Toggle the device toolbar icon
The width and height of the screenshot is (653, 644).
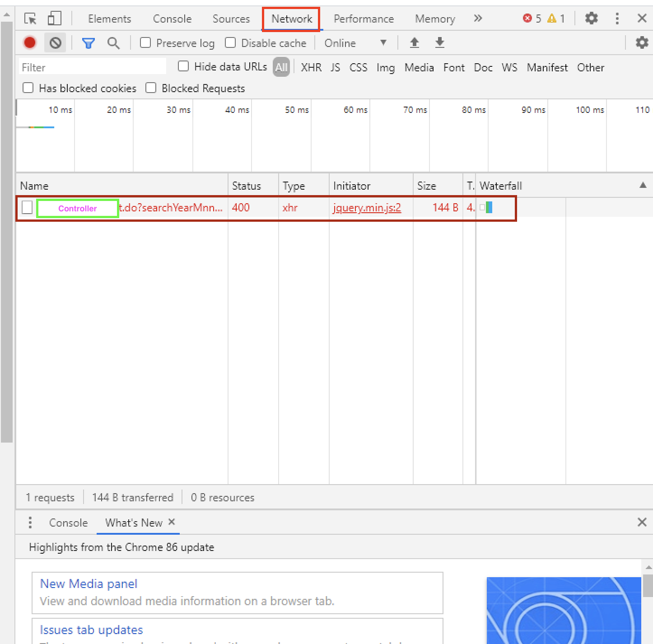(x=55, y=19)
